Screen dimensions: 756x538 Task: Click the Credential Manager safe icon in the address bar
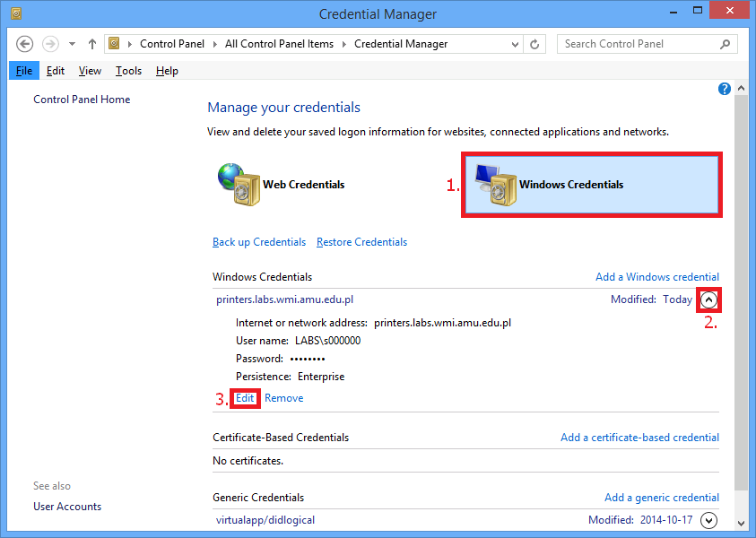(x=114, y=43)
